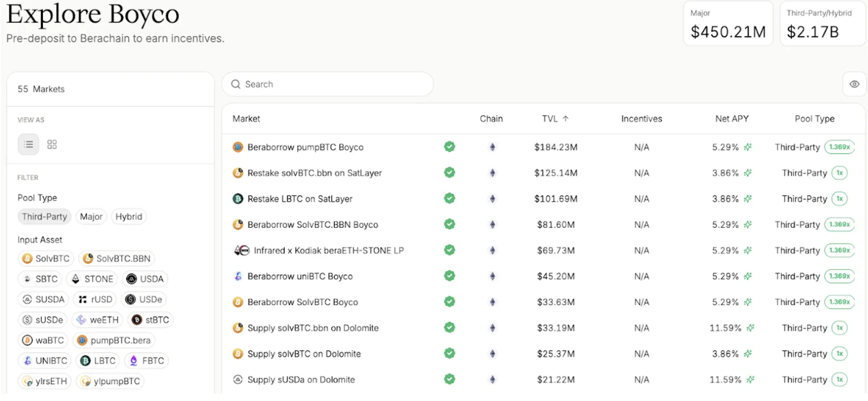The width and height of the screenshot is (868, 401).
Task: Click verified checkmark for Supply solvBTC on Dolomite
Action: coord(450,353)
